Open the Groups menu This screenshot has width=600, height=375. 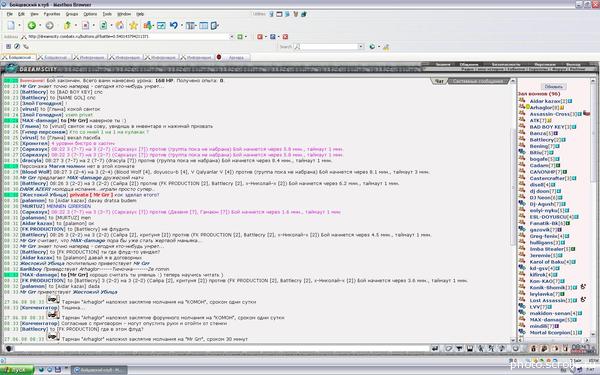click(x=72, y=14)
